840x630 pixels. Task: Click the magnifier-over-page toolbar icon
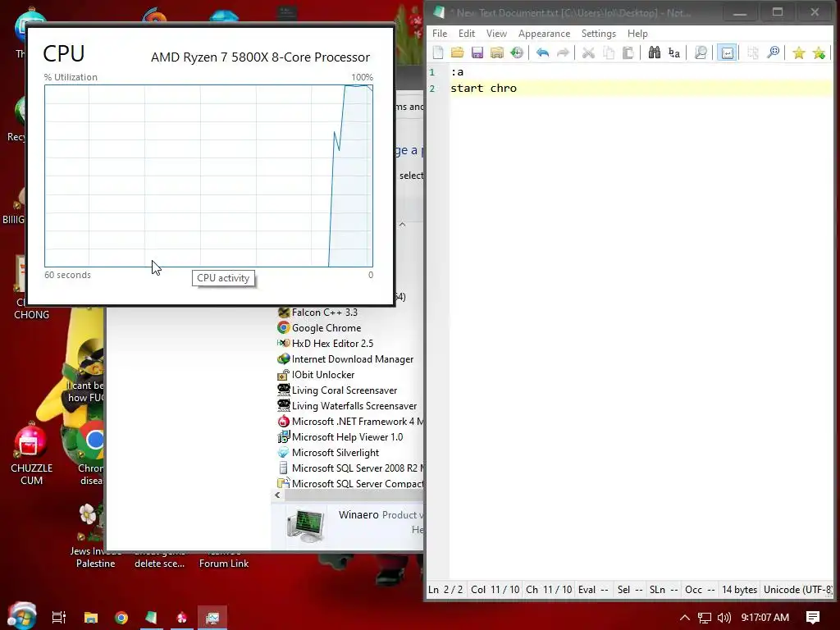tap(701, 52)
